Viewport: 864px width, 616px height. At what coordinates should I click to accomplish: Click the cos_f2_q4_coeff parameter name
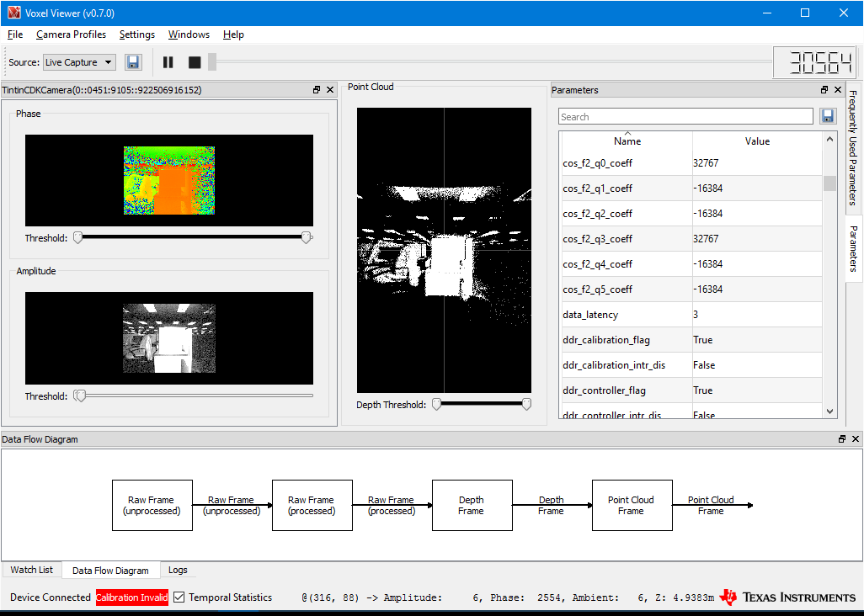[x=597, y=264]
